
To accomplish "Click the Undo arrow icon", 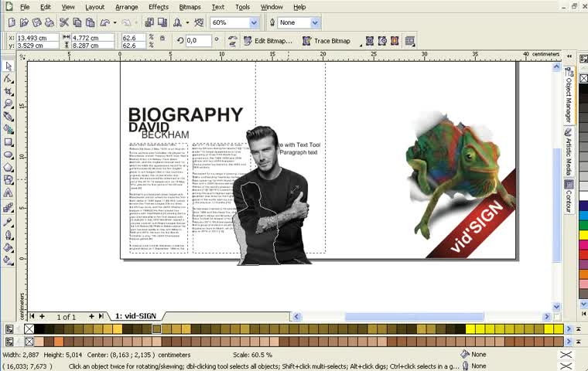I will [105, 22].
